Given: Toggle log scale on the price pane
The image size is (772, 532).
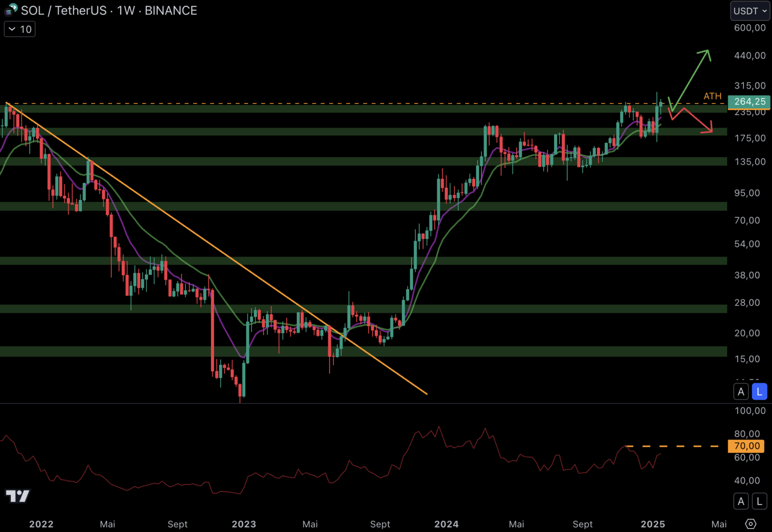Looking at the screenshot, I should (759, 392).
